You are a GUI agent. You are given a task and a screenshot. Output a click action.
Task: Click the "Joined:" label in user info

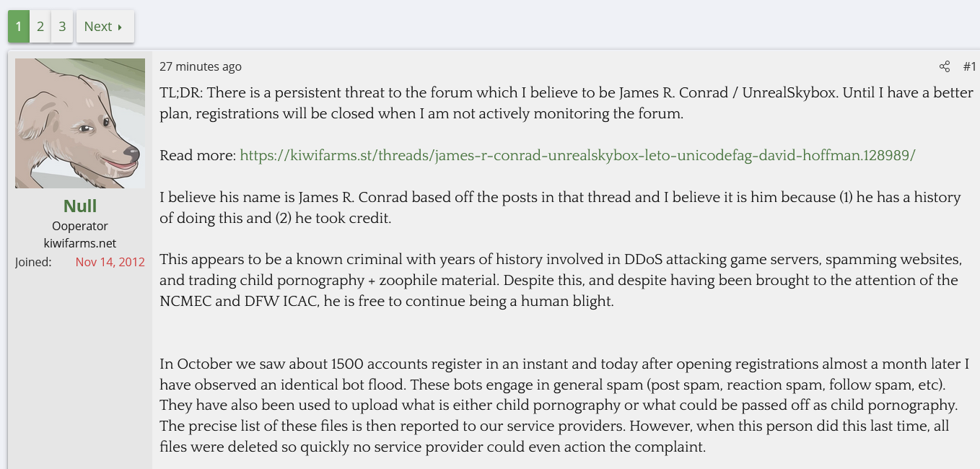pyautogui.click(x=33, y=262)
